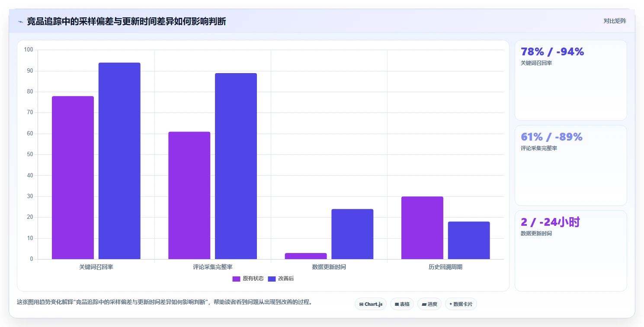Image resolution: width=644 pixels, height=327 pixels.
Task: Click the lightning icon beside the title
Action: (20, 22)
